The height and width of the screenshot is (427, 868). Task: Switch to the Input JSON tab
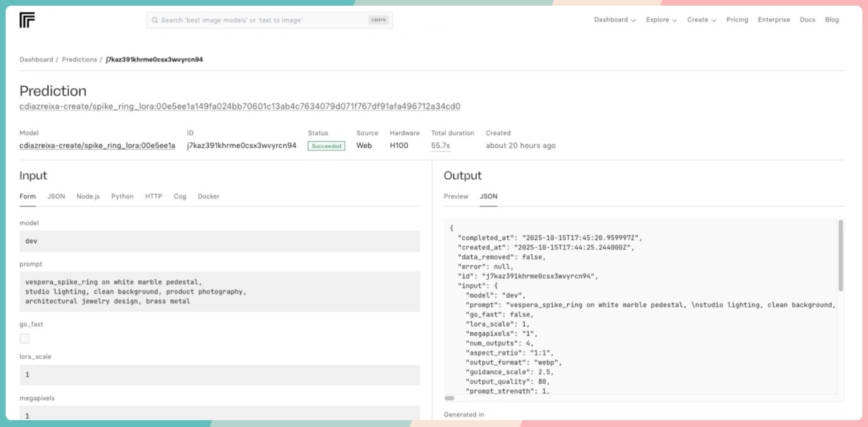[56, 197]
